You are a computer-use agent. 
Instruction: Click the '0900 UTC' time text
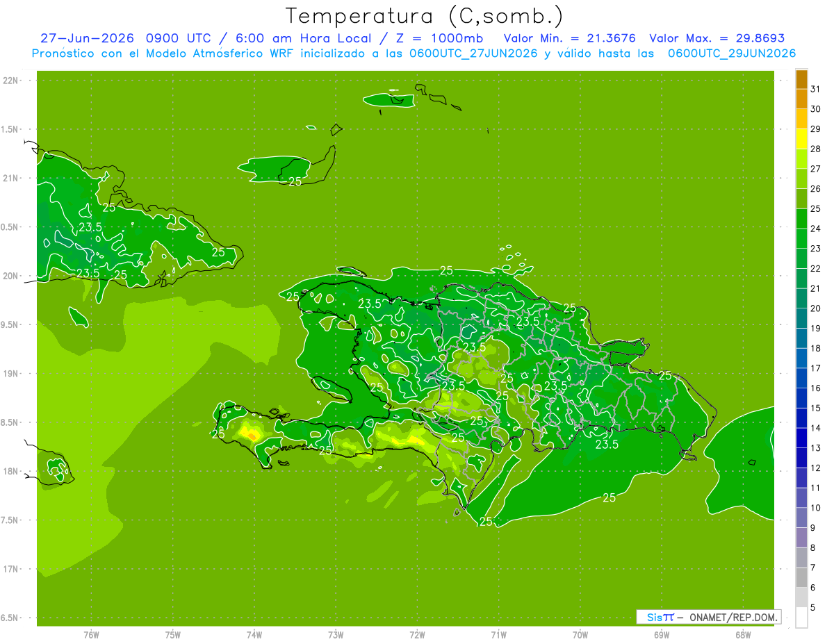177,39
